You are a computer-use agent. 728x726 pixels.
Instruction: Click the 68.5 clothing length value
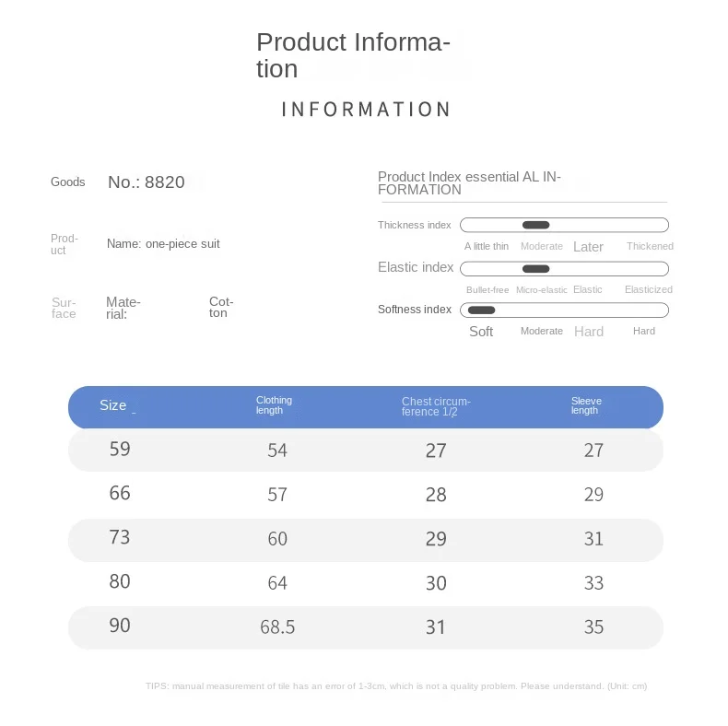pos(277,627)
